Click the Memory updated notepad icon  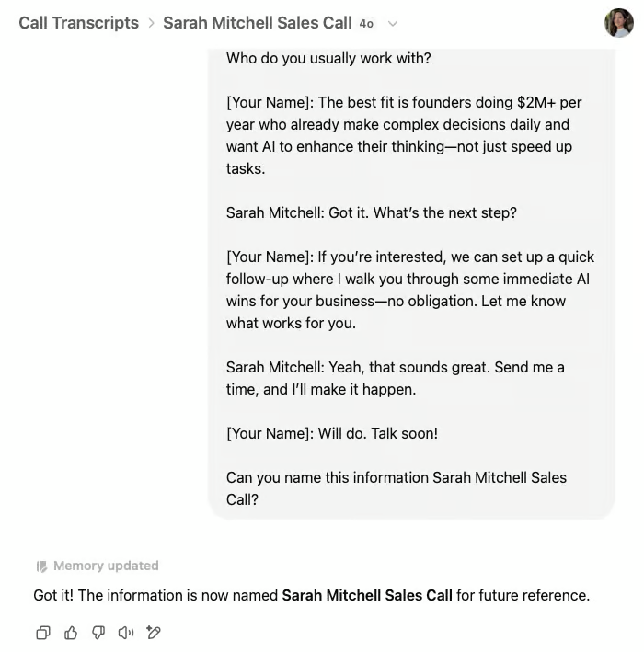point(41,566)
